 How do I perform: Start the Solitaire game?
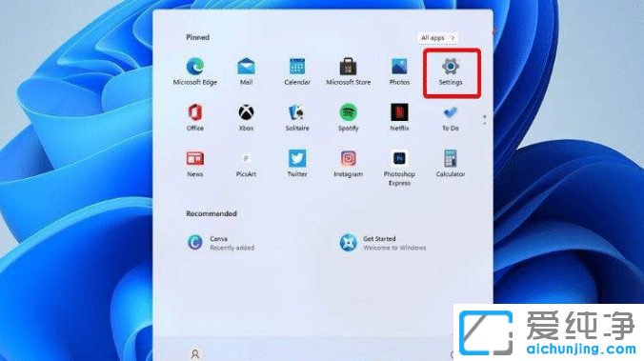(x=297, y=117)
